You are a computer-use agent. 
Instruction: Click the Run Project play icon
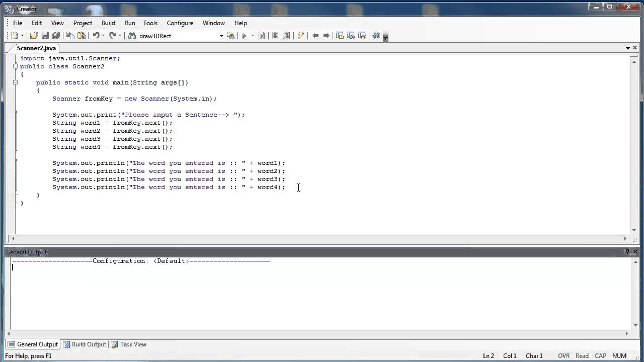244,36
